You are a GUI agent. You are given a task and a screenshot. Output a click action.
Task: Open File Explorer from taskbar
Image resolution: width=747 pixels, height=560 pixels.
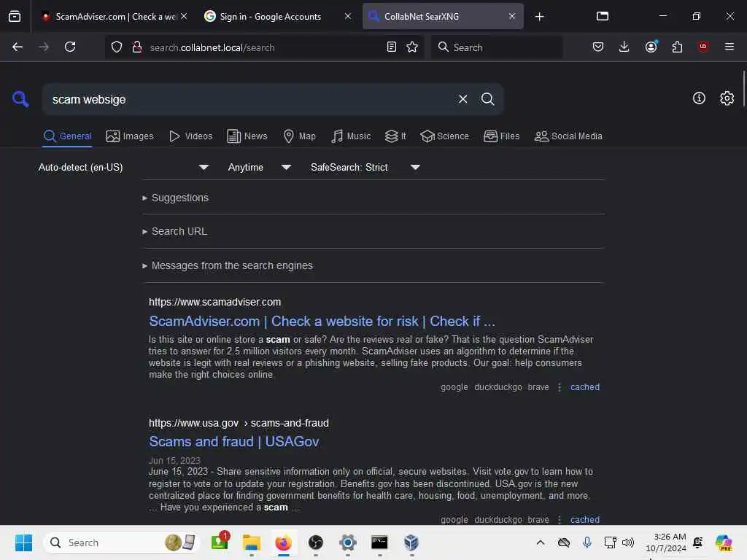[x=252, y=542]
